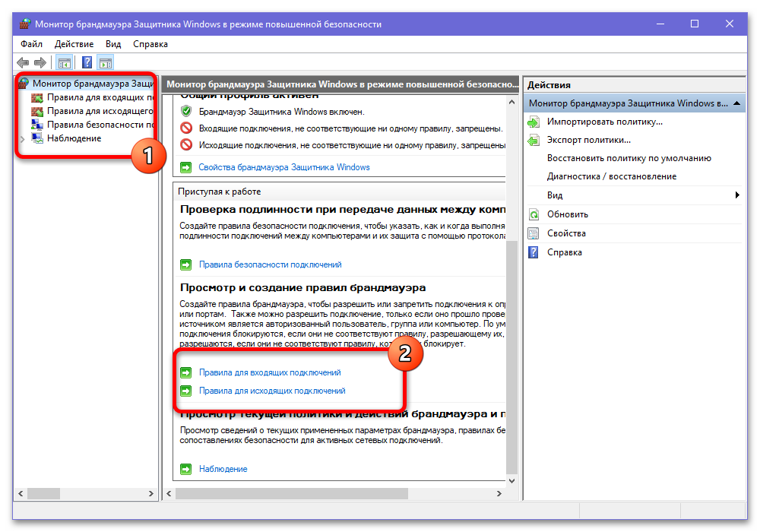Click the center pane horizontal scrollbar thumb
The image size is (760, 532).
click(x=292, y=493)
